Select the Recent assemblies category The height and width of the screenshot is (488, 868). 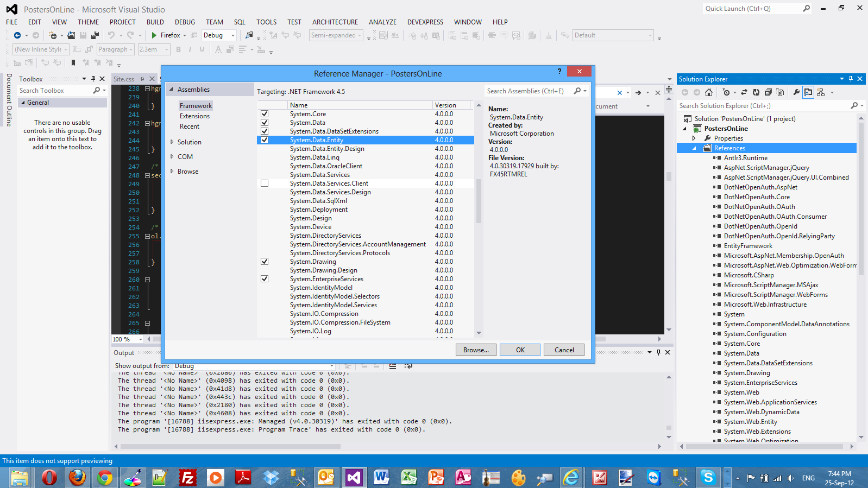[189, 126]
